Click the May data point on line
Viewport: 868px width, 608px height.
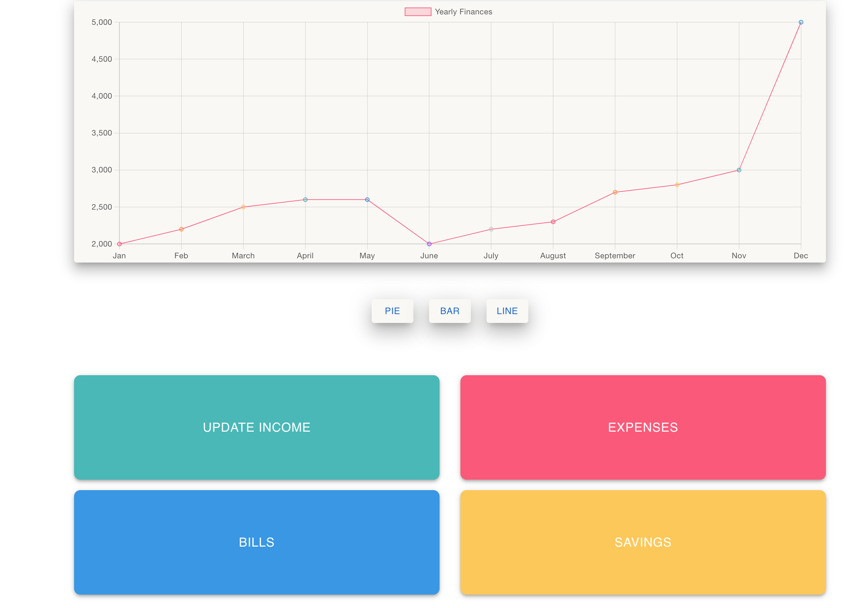tap(367, 200)
